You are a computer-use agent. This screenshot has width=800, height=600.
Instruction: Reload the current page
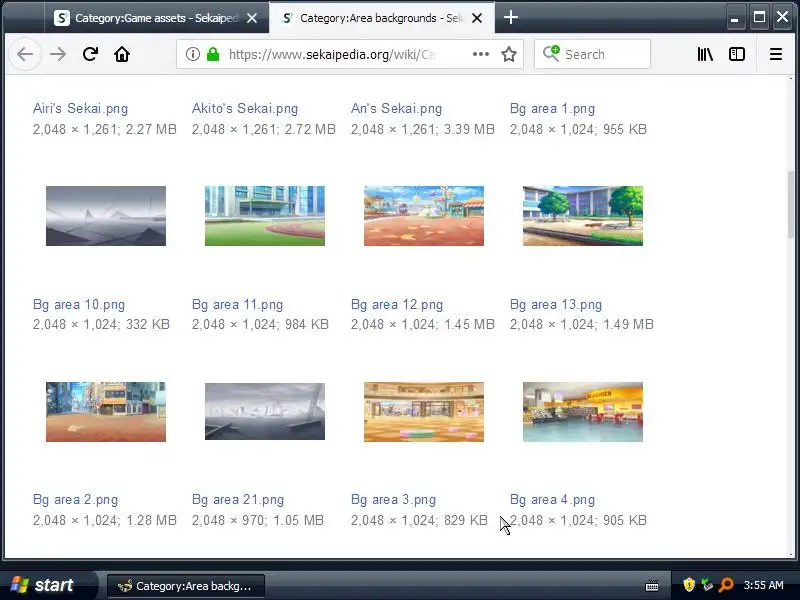point(90,54)
